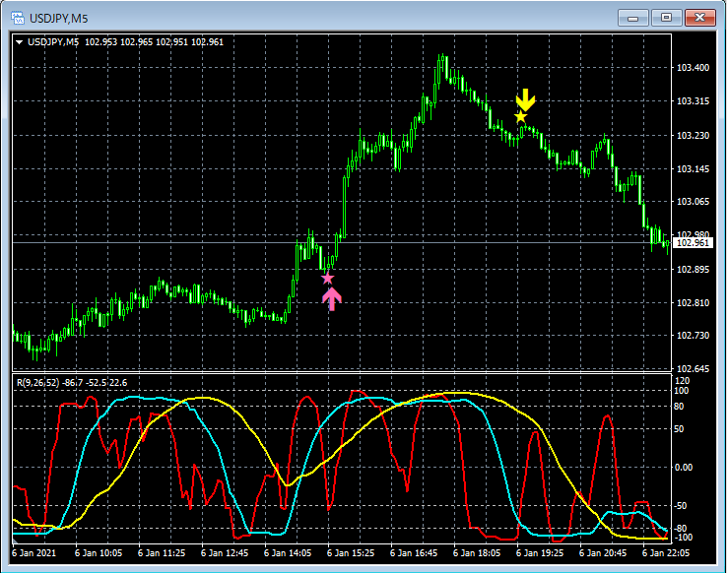
Task: Click the yellow star marker
Action: [521, 117]
